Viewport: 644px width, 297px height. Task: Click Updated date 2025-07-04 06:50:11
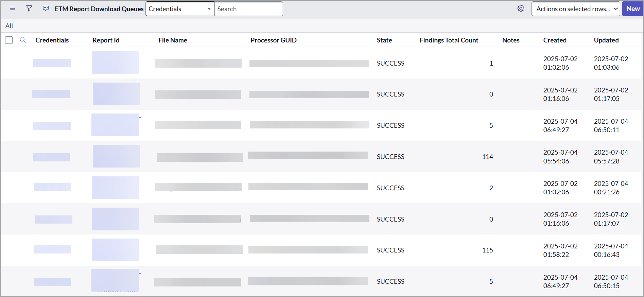coord(611,125)
